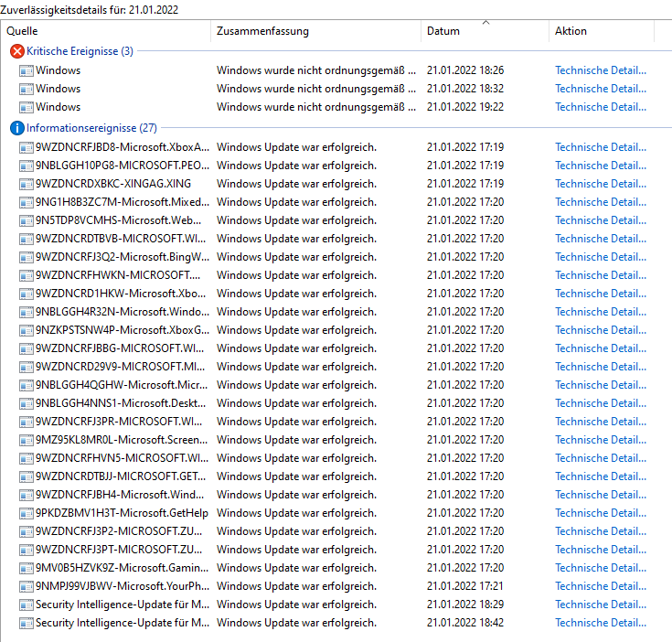This screenshot has width=672, height=642.
Task: Open Technische Details for the 18:32 Windows event
Action: (x=601, y=89)
